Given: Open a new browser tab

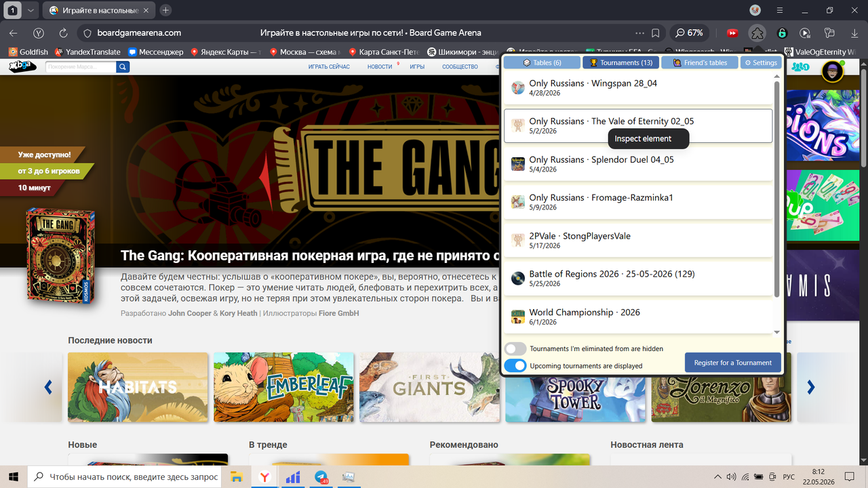Looking at the screenshot, I should (x=165, y=10).
